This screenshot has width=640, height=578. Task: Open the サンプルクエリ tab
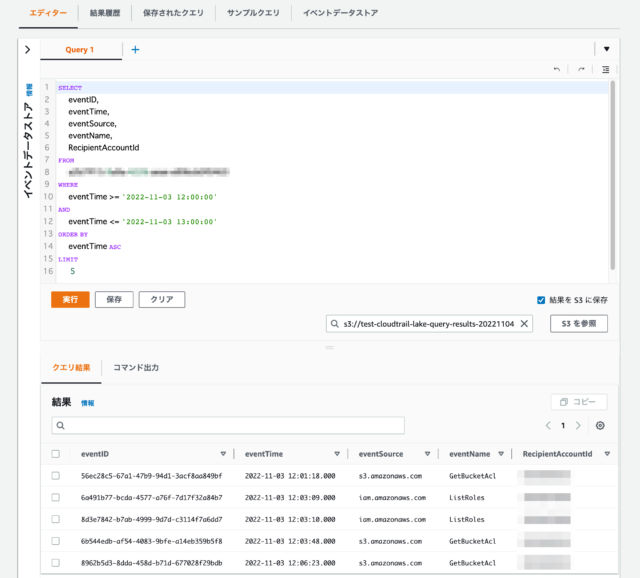253,13
